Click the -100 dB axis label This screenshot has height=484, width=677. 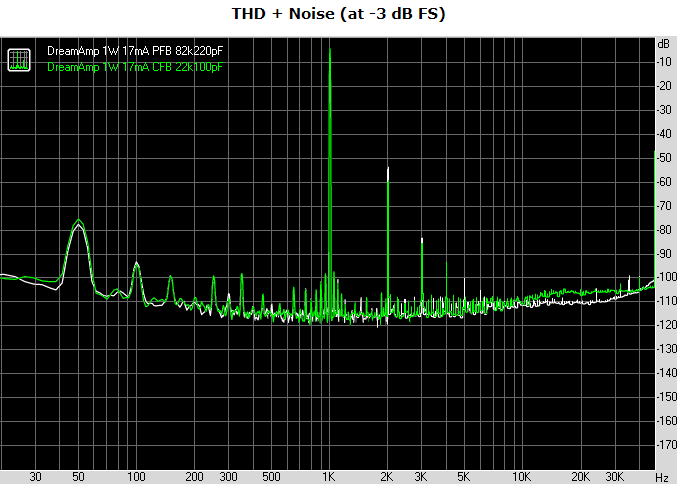pyautogui.click(x=666, y=277)
